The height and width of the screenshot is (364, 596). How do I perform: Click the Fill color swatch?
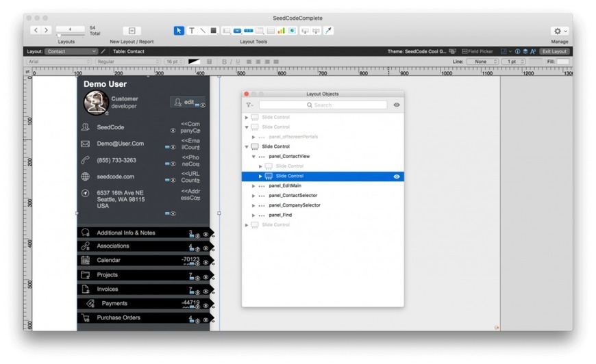pos(562,62)
